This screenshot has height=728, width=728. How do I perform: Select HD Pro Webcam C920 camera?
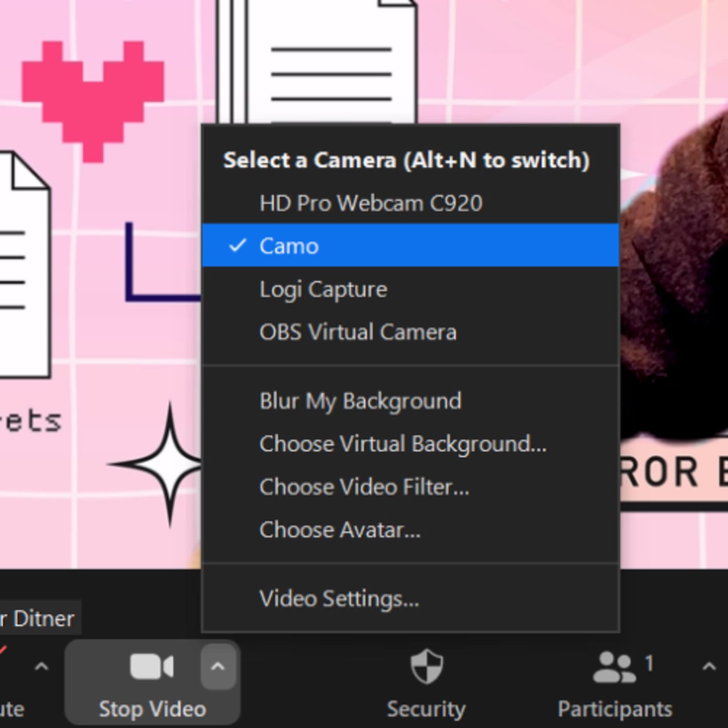pos(410,203)
